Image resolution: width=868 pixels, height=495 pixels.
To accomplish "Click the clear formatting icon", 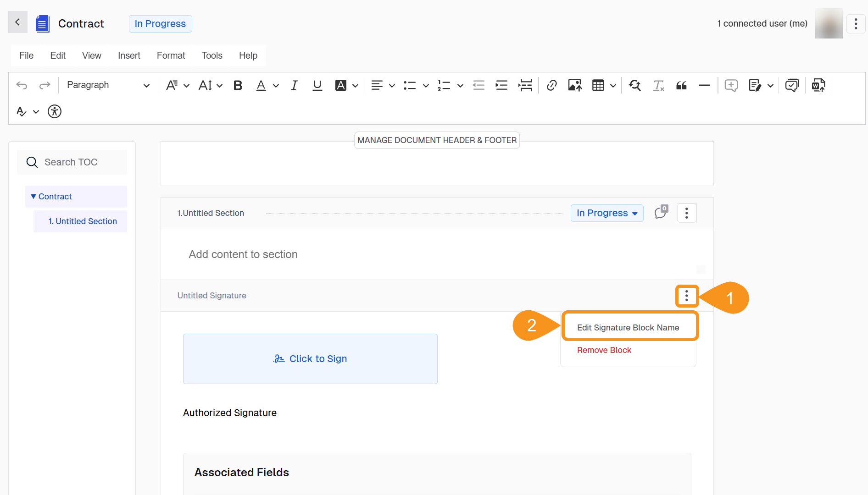I will pyautogui.click(x=658, y=85).
